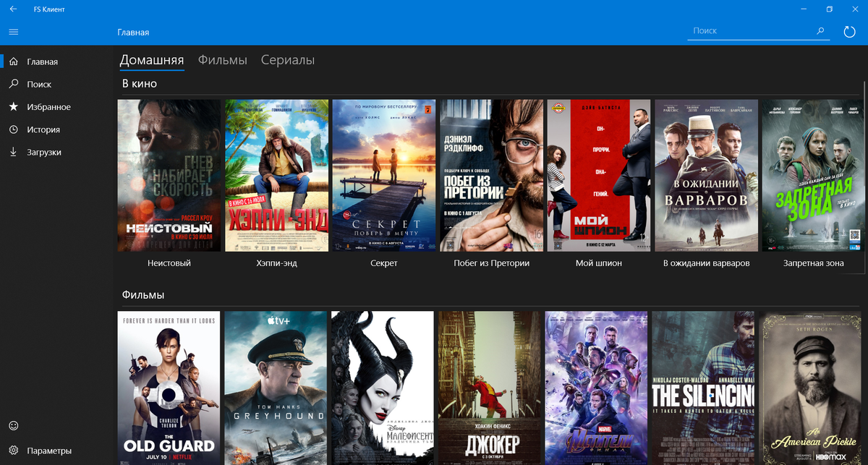Open the Поиск sidebar item
The height and width of the screenshot is (465, 868).
coord(56,84)
